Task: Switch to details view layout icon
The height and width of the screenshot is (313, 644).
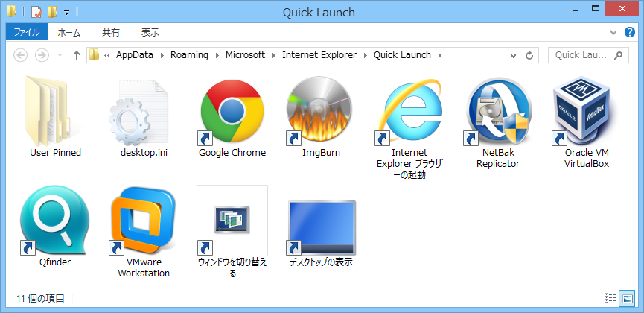Action: pos(610,298)
